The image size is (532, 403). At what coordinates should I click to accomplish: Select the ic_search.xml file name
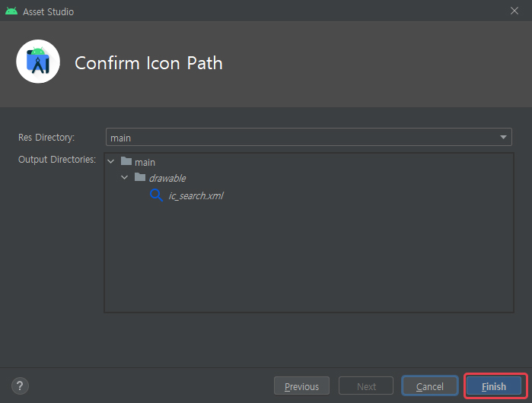(x=196, y=196)
